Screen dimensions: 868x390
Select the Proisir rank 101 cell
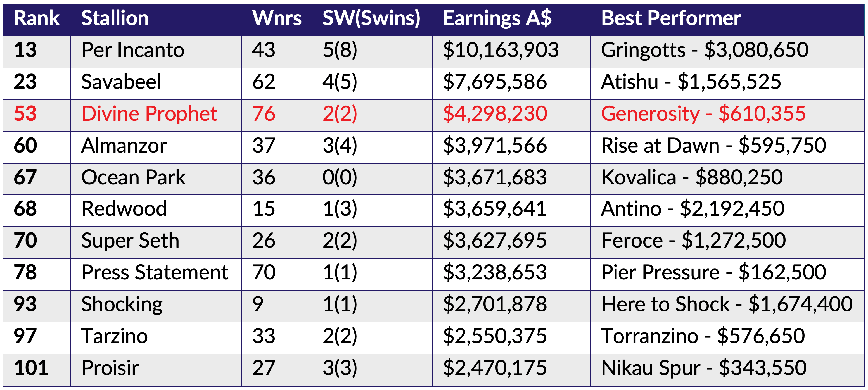click(37, 370)
